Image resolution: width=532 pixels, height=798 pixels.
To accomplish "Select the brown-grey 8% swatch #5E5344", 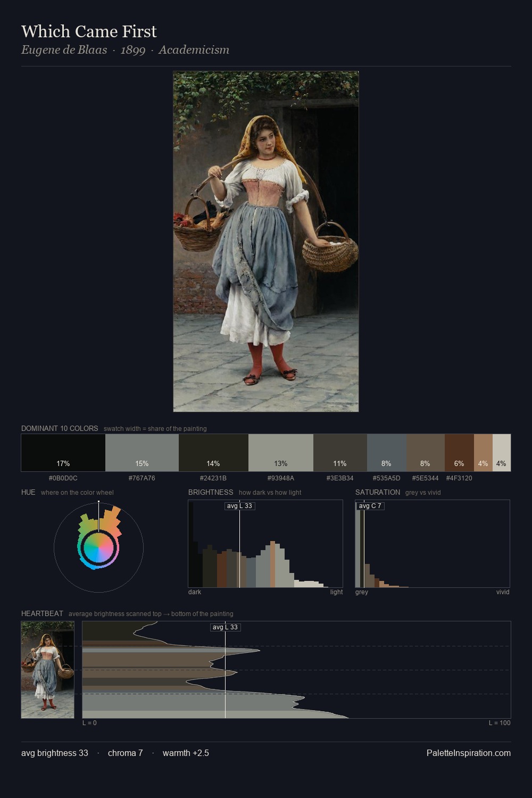I will point(425,453).
